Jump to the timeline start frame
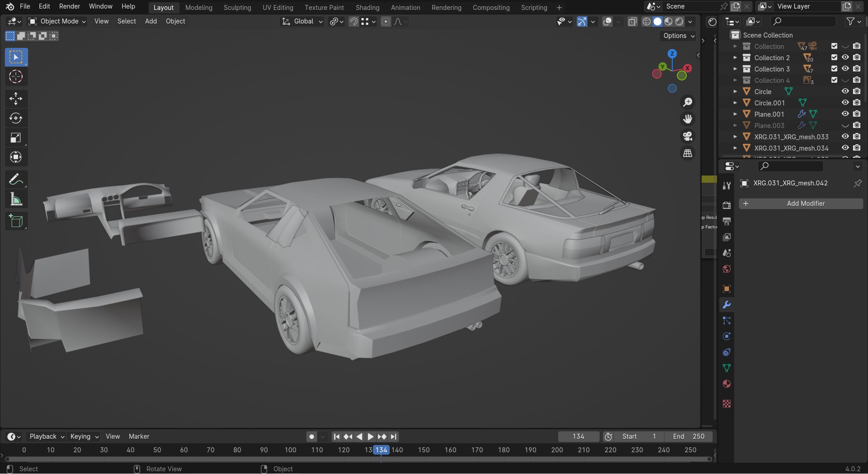Screen dimensions: 868x474 pos(336,436)
